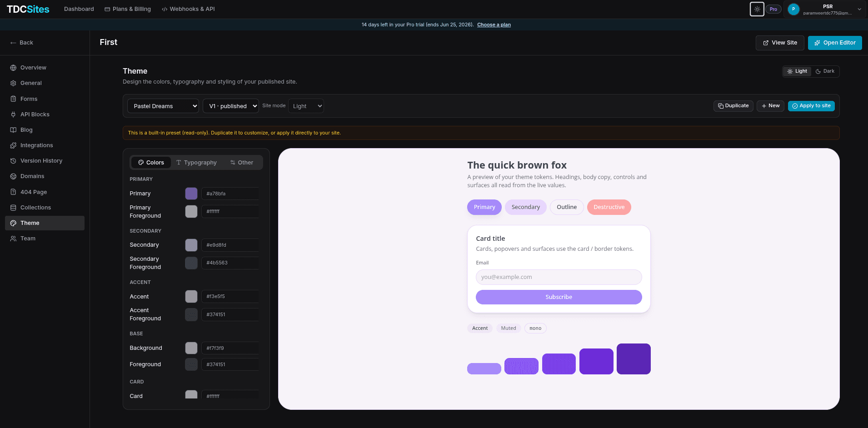The height and width of the screenshot is (428, 868).
Task: Click the Overview globe icon in sidebar
Action: point(13,68)
